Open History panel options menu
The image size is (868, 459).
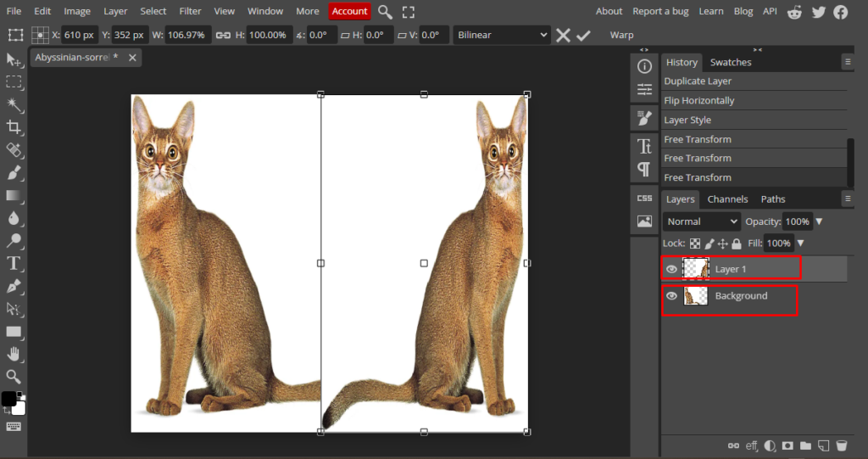pos(848,62)
